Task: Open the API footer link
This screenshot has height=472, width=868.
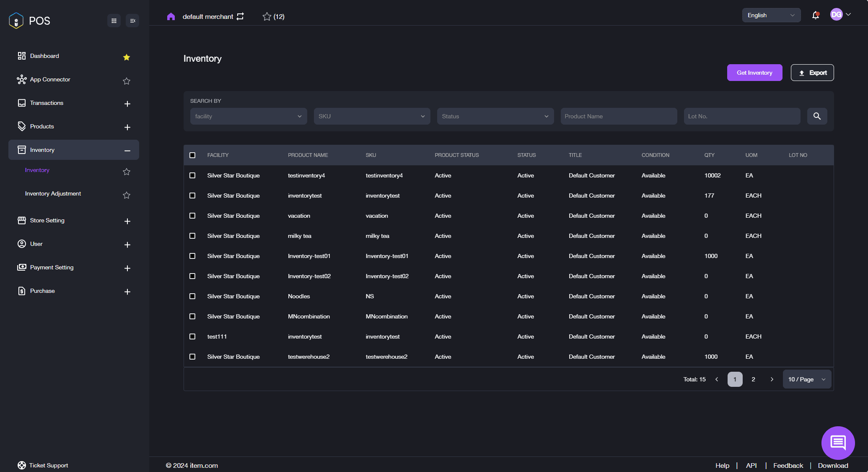Action: click(x=751, y=465)
